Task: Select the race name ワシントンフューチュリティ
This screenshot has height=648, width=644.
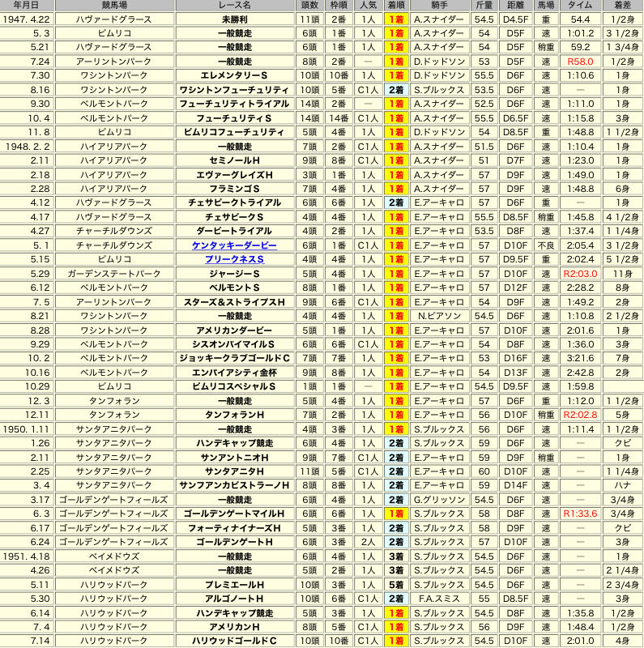Action: 234,90
